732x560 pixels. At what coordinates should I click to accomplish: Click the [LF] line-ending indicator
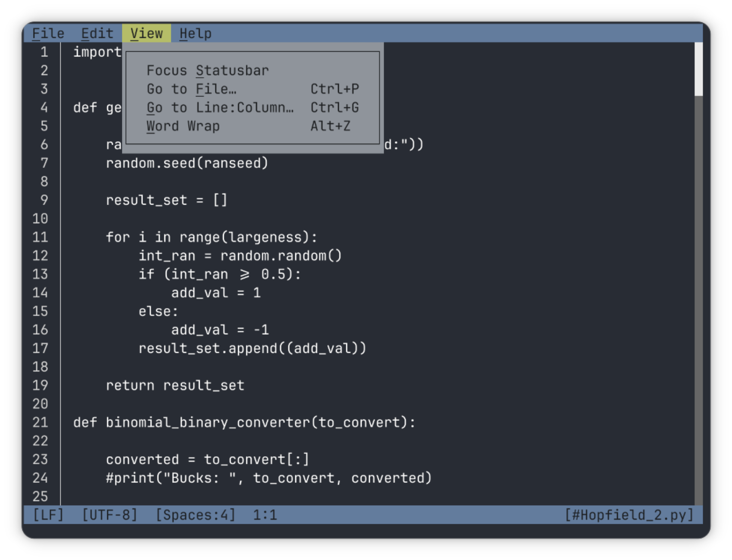[48, 515]
